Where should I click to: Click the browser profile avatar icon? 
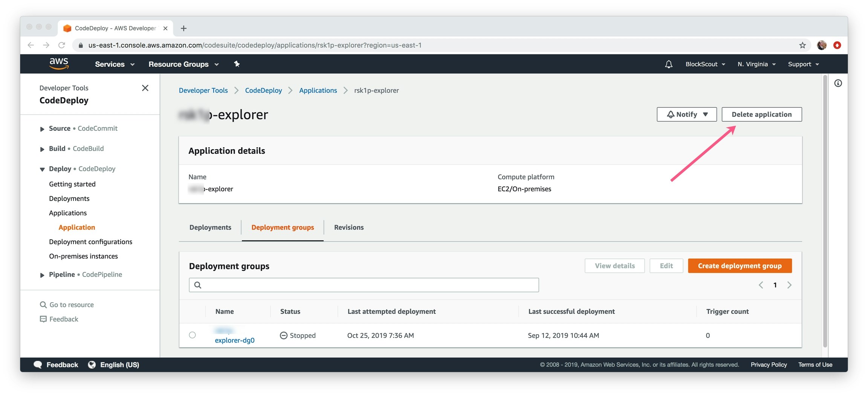click(822, 45)
